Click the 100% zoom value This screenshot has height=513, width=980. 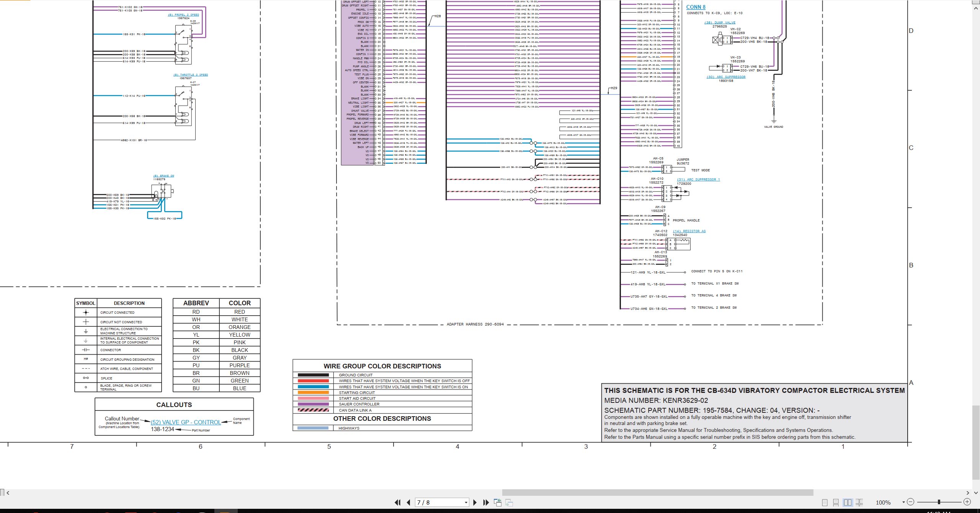883,503
